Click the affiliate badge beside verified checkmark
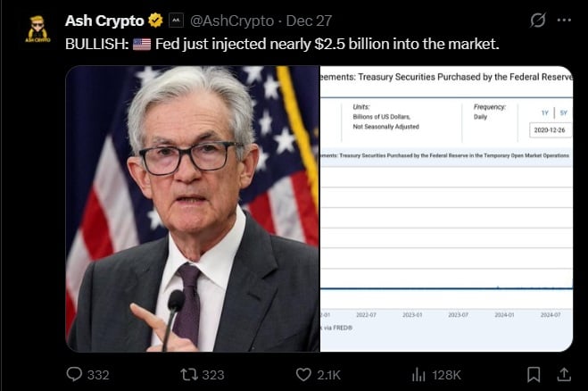The width and height of the screenshot is (588, 391). point(177,20)
